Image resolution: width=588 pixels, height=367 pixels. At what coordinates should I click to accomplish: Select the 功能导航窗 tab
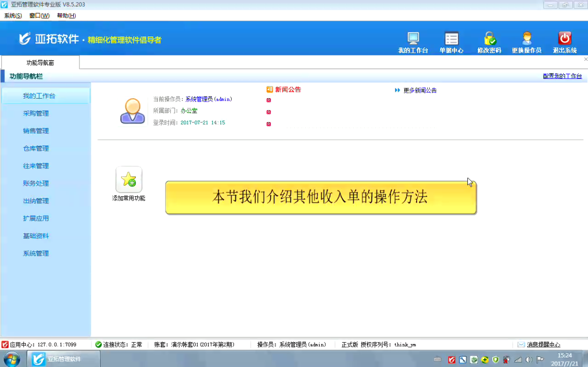tap(40, 63)
